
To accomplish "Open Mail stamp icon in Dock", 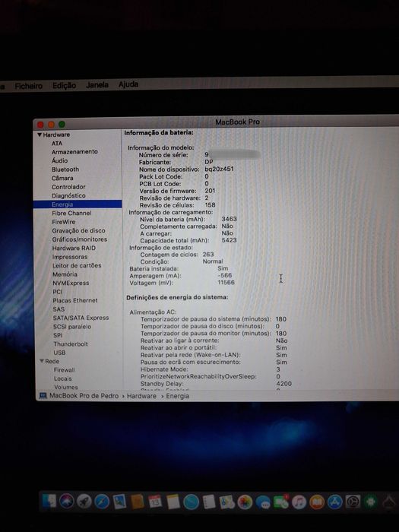I will [119, 502].
